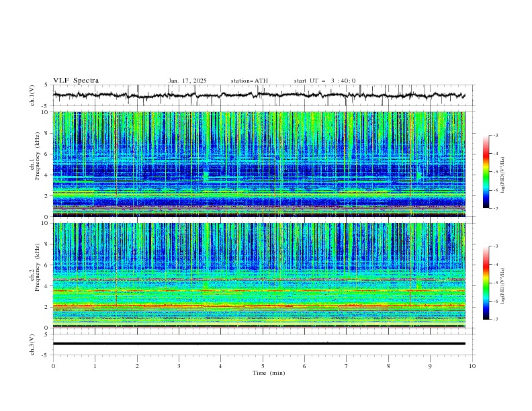Screen dimensions: 532x411
Task: Click the time axis tick label "1"
Action: (95, 366)
